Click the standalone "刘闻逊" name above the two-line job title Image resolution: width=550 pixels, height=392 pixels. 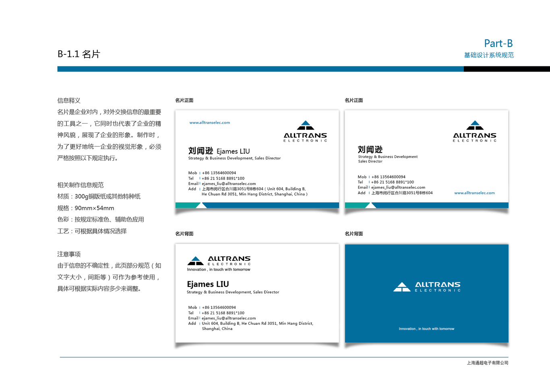pyautogui.click(x=370, y=149)
